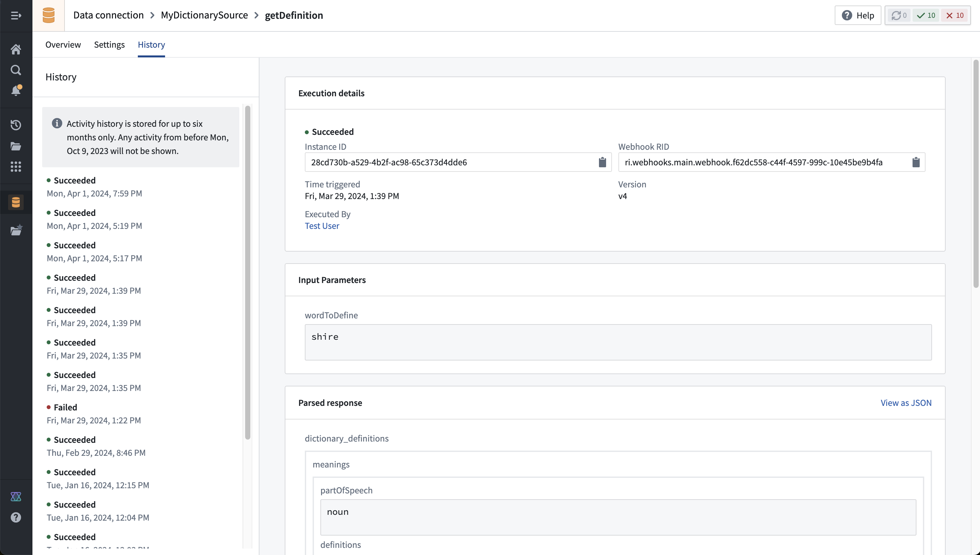Open the recent history clock icon

click(x=16, y=125)
